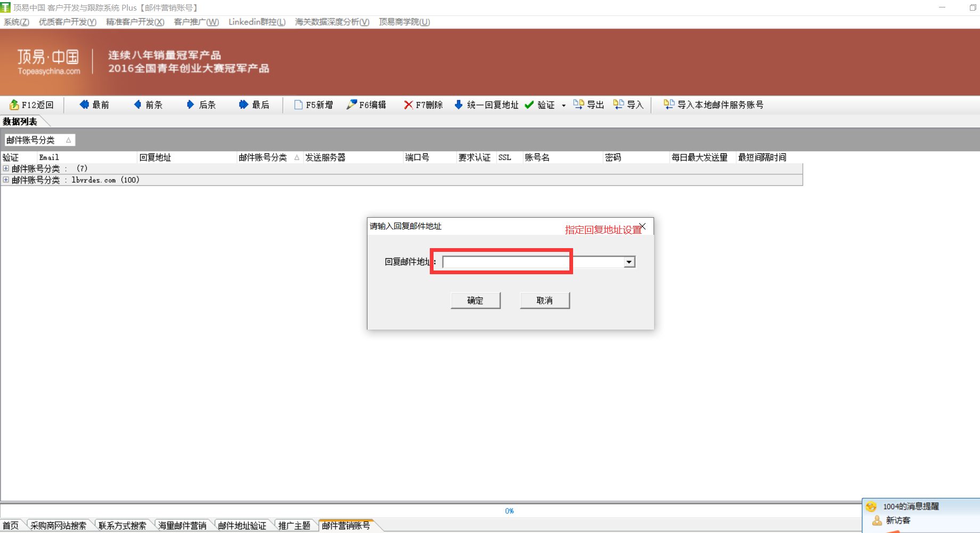
Task: Switch to the 海量邮件营销 tab
Action: 182,525
